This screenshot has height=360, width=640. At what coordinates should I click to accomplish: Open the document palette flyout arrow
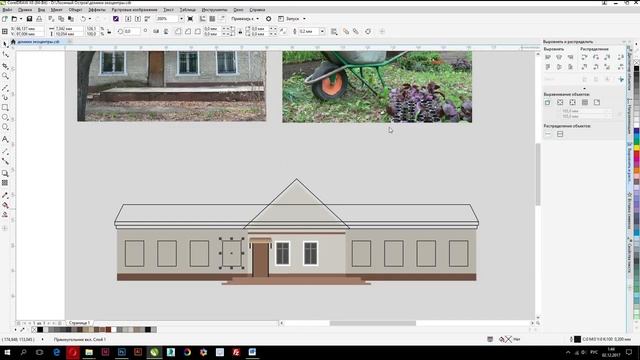click(x=16, y=329)
